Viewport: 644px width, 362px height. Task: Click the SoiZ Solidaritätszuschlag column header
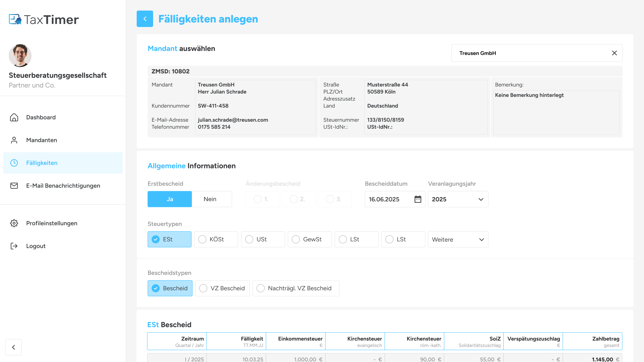coord(474,341)
